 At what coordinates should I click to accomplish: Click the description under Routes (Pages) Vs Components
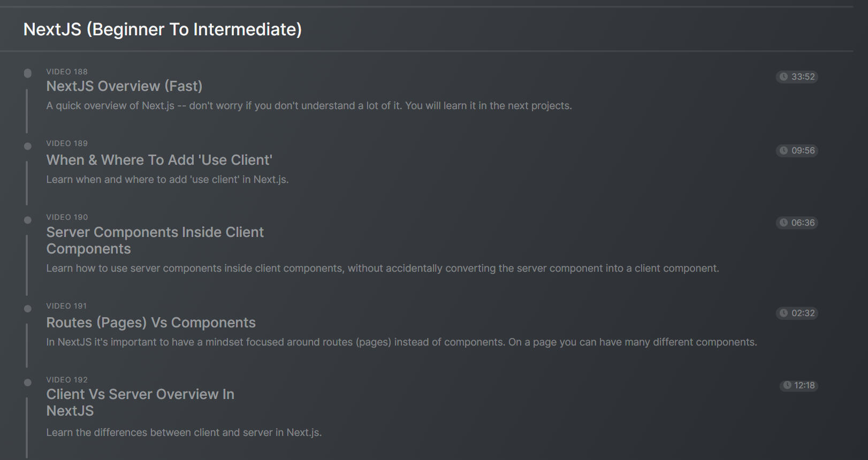[401, 342]
